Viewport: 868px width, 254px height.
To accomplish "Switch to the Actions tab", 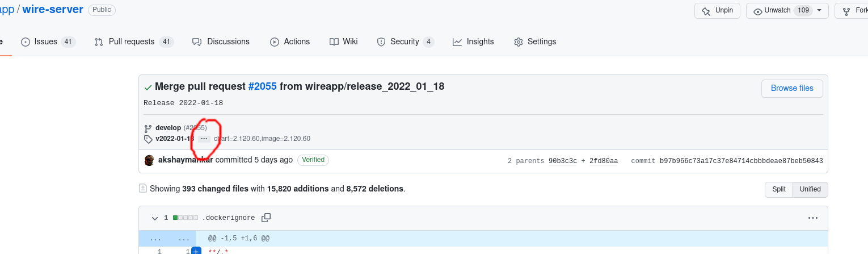I will click(290, 41).
